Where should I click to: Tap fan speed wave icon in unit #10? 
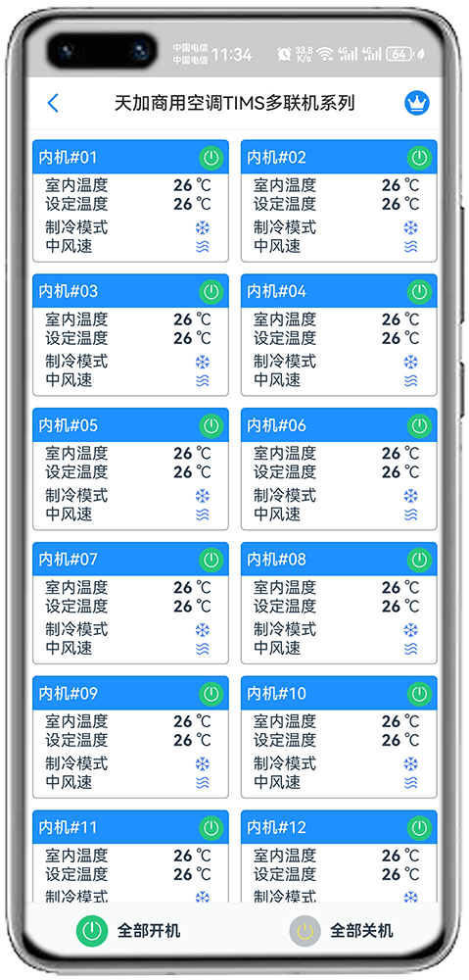[410, 782]
